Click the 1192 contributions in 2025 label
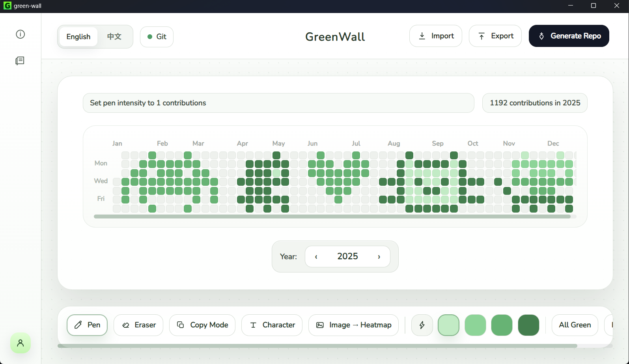629x364 pixels. [x=535, y=103]
